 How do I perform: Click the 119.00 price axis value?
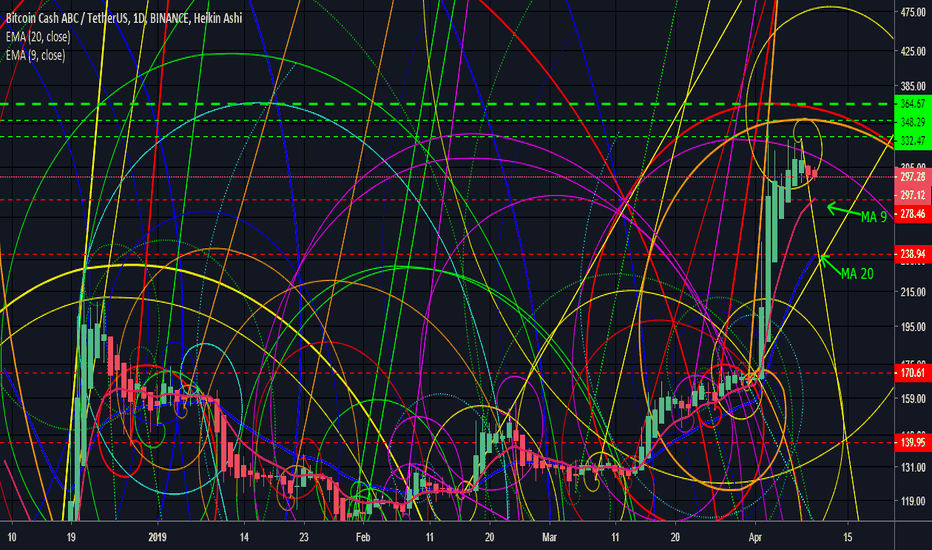[913, 501]
